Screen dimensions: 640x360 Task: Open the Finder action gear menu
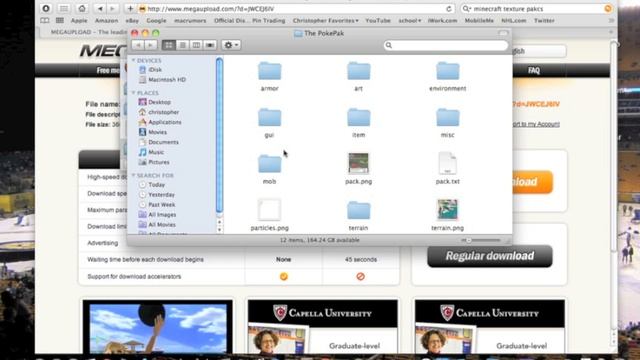(x=231, y=45)
